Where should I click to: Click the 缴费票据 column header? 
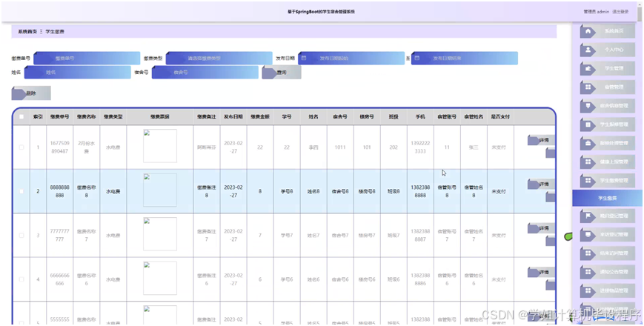pos(160,116)
